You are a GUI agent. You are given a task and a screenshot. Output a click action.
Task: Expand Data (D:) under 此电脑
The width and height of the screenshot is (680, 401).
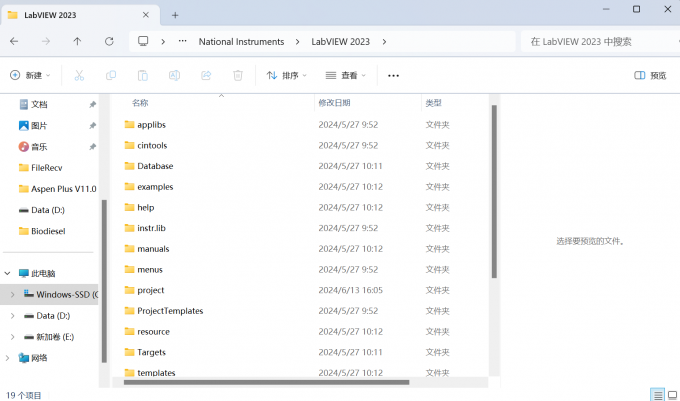point(12,316)
